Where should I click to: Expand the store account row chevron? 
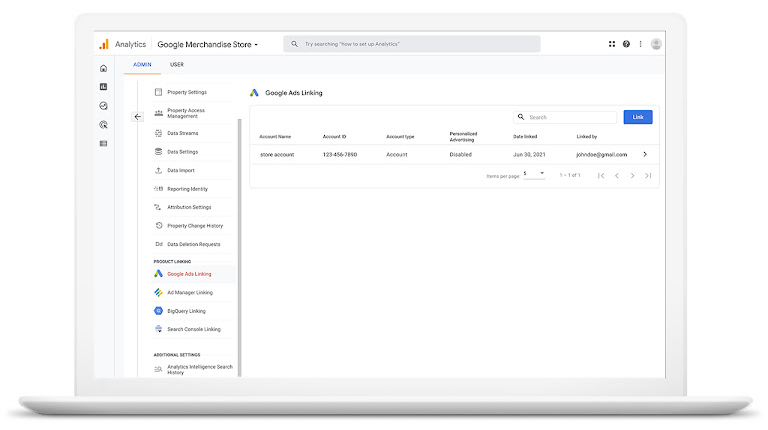[x=645, y=154]
